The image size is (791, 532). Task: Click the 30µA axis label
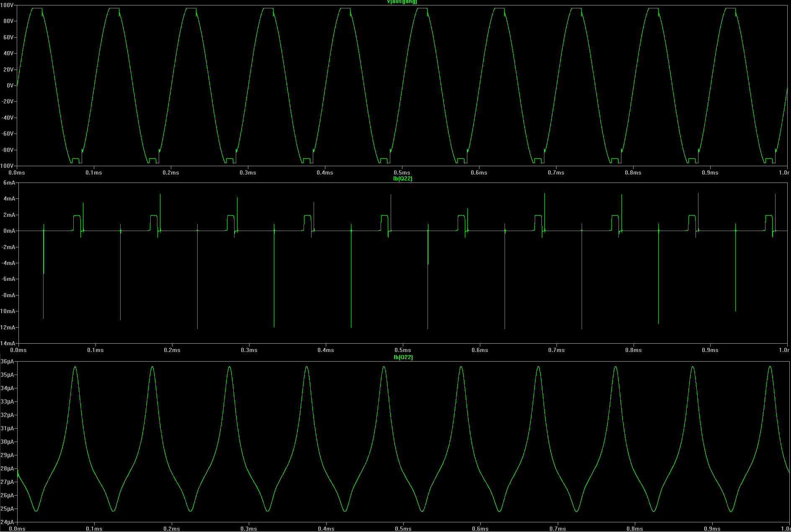point(7,442)
